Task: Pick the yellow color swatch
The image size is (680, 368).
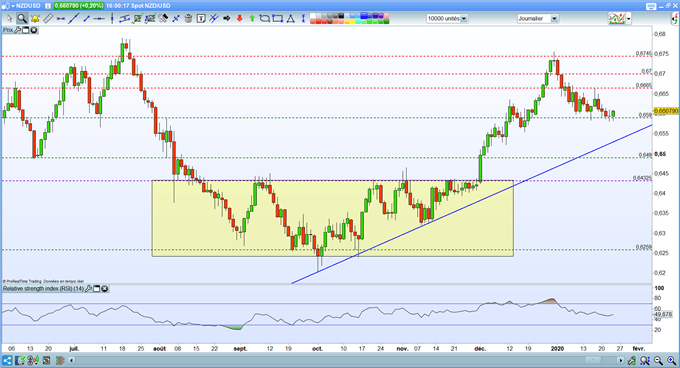Action: click(353, 21)
